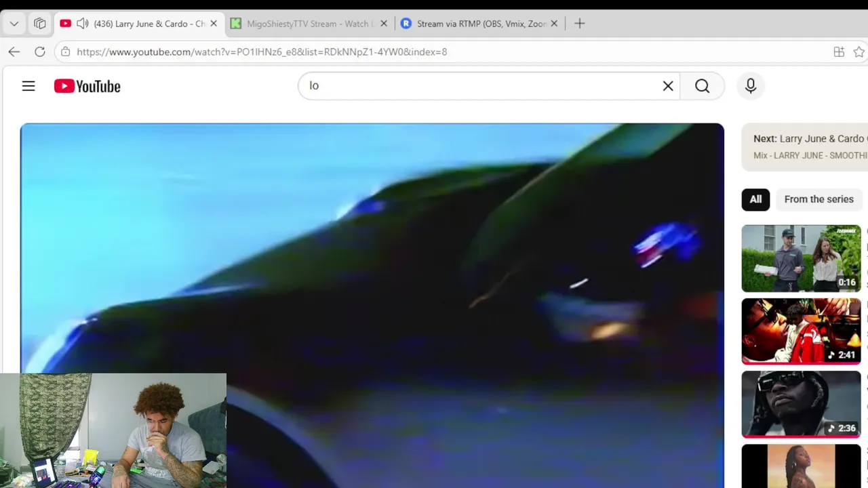Image resolution: width=868 pixels, height=488 pixels.
Task: Open the tab search dropdown arrow
Action: pos(14,24)
